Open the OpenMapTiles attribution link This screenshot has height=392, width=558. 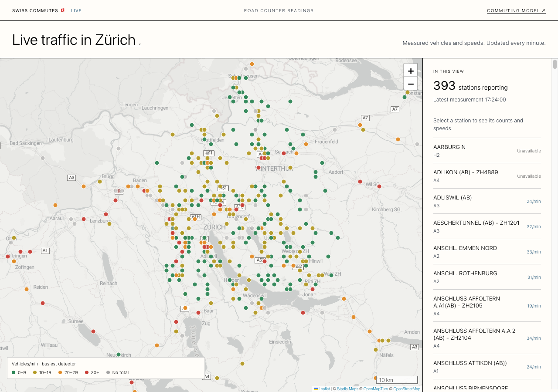tap(375, 389)
